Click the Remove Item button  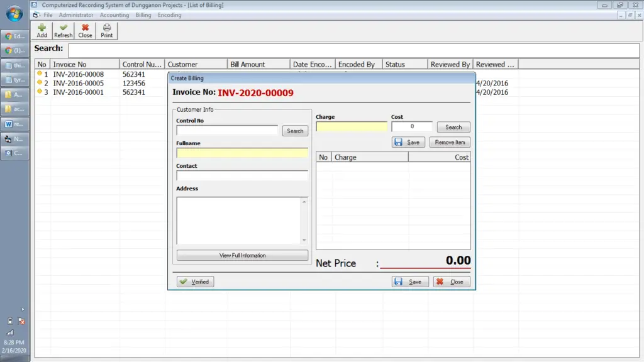click(x=449, y=142)
